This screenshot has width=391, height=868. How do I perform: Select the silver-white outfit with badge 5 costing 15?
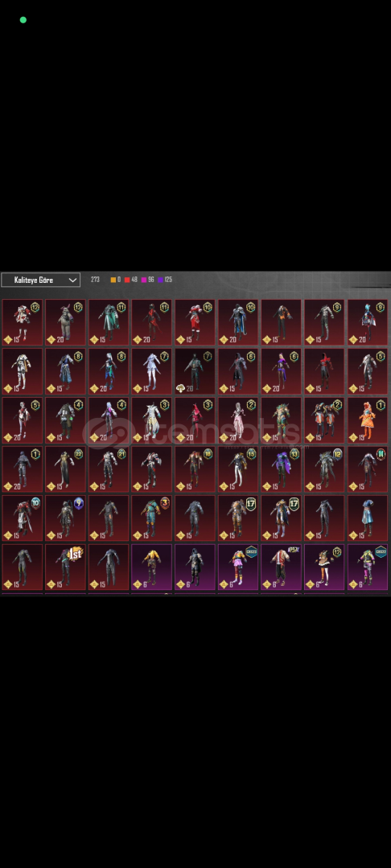368,371
